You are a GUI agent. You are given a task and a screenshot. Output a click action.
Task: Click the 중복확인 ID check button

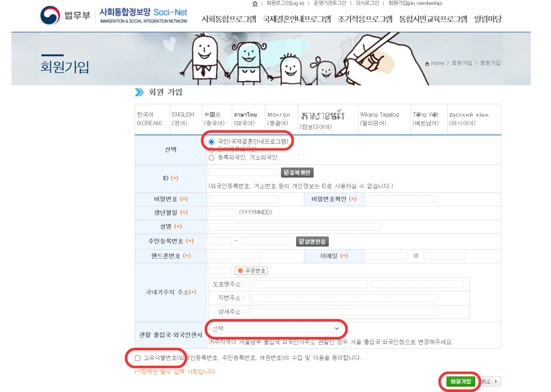pyautogui.click(x=297, y=173)
